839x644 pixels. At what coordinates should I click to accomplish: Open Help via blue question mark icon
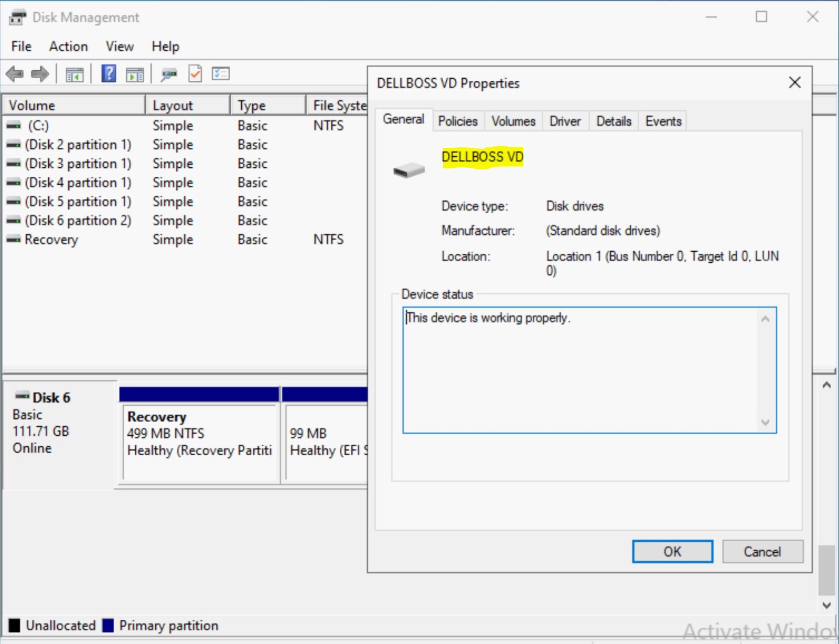[x=109, y=74]
